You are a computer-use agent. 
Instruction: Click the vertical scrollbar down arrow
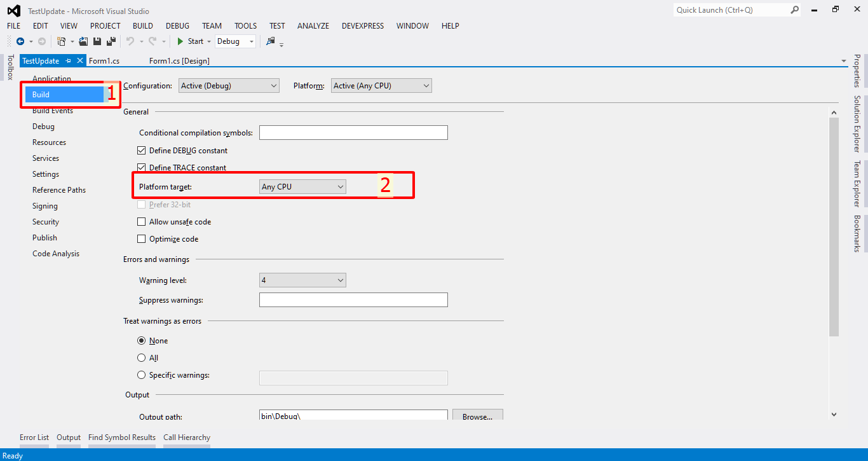pyautogui.click(x=834, y=414)
